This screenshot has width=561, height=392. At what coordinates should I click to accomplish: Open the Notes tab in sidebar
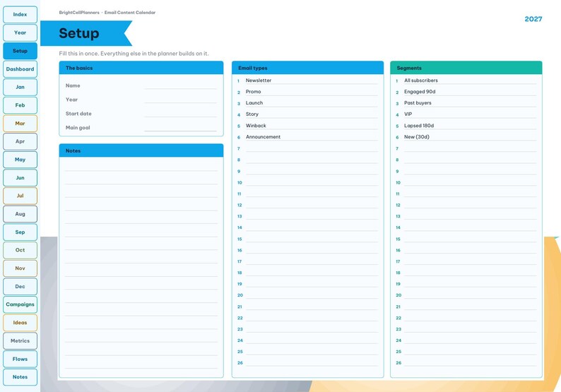click(x=20, y=377)
